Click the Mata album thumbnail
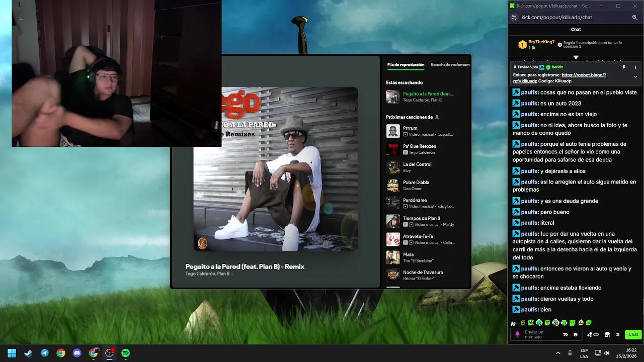 click(393, 257)
